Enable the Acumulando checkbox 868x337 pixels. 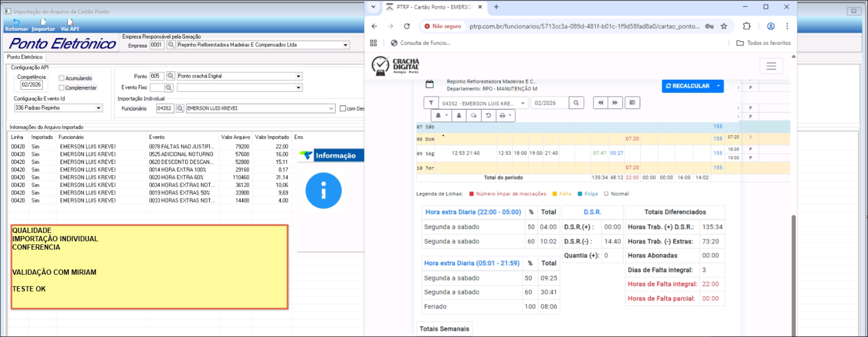(x=61, y=78)
